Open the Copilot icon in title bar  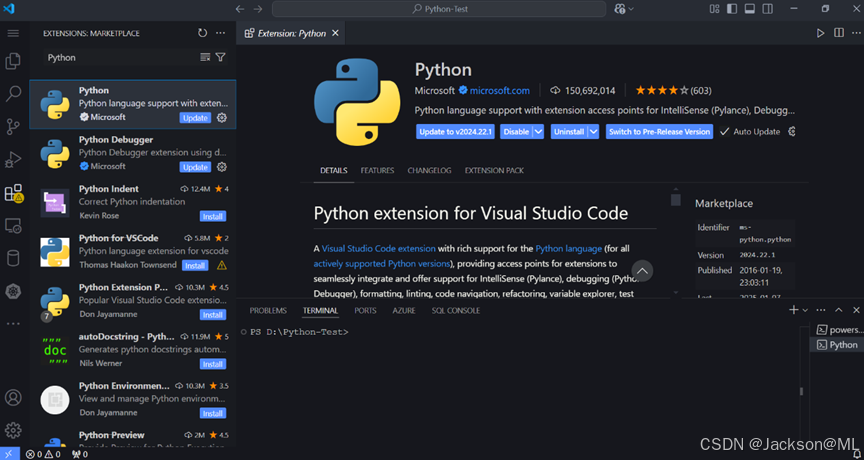click(620, 9)
